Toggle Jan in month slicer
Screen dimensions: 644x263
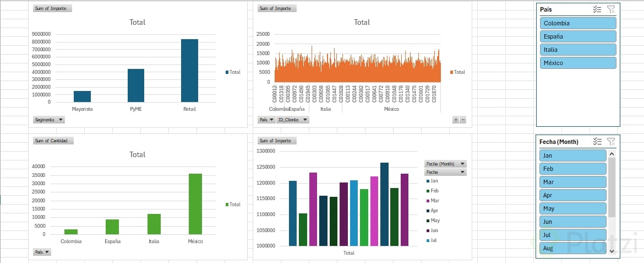(x=572, y=155)
